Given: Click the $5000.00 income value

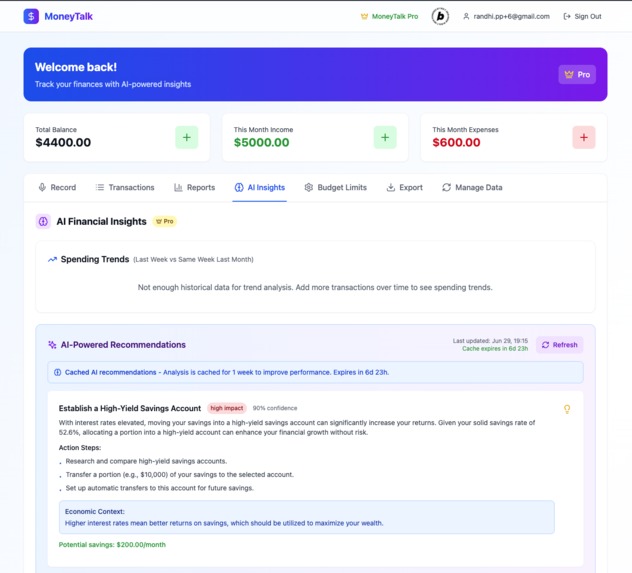Looking at the screenshot, I should click(x=262, y=142).
